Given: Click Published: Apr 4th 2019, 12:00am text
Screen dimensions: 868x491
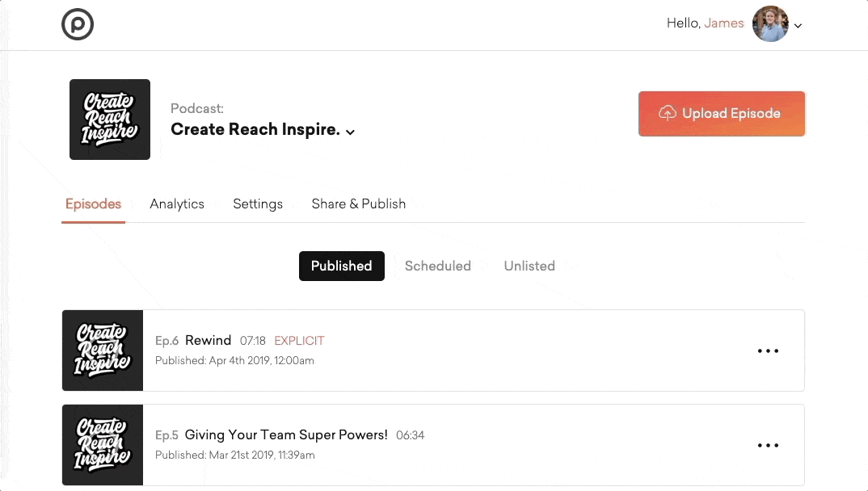Looking at the screenshot, I should coord(234,360).
